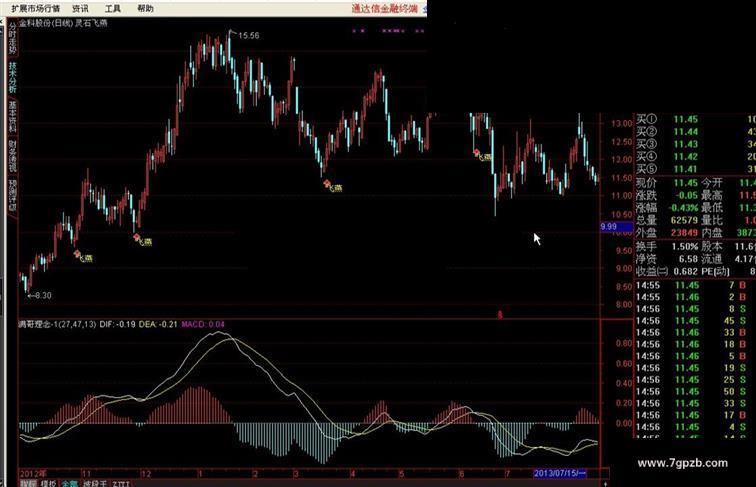Click the 飞燕 signal marker in December
The height and width of the screenshot is (487, 756).
[x=143, y=240]
